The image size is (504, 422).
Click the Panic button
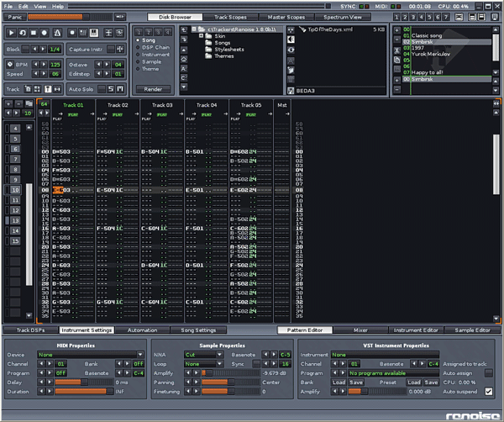click(15, 17)
